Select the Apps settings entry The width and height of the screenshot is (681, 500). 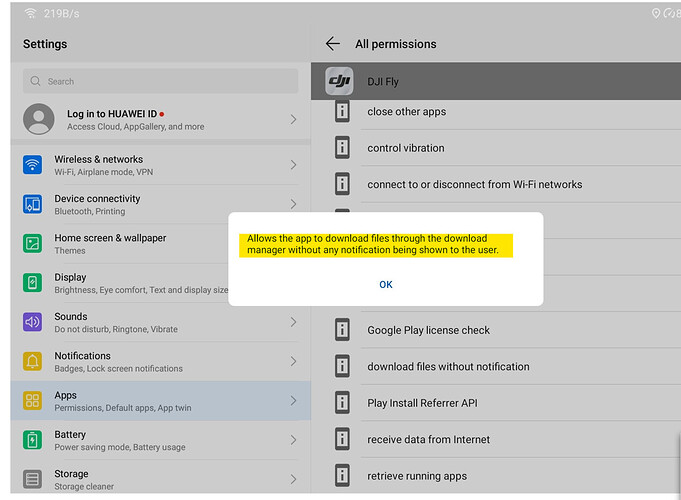point(160,401)
